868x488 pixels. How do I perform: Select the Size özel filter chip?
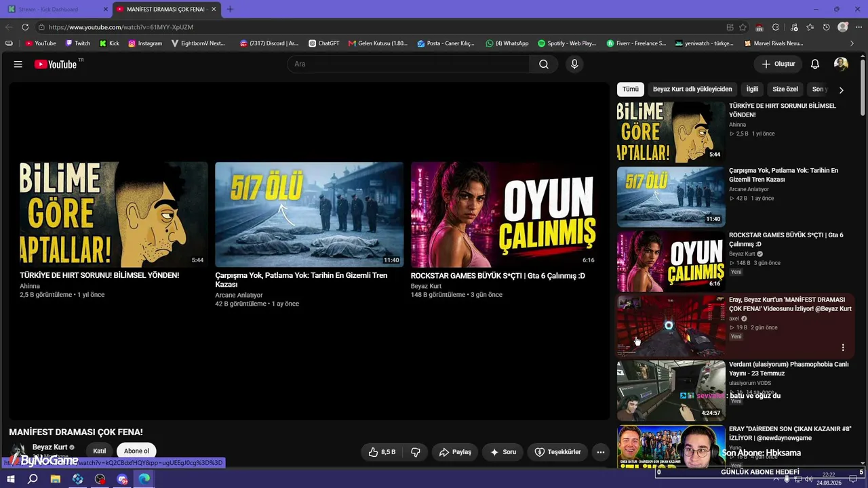785,89
